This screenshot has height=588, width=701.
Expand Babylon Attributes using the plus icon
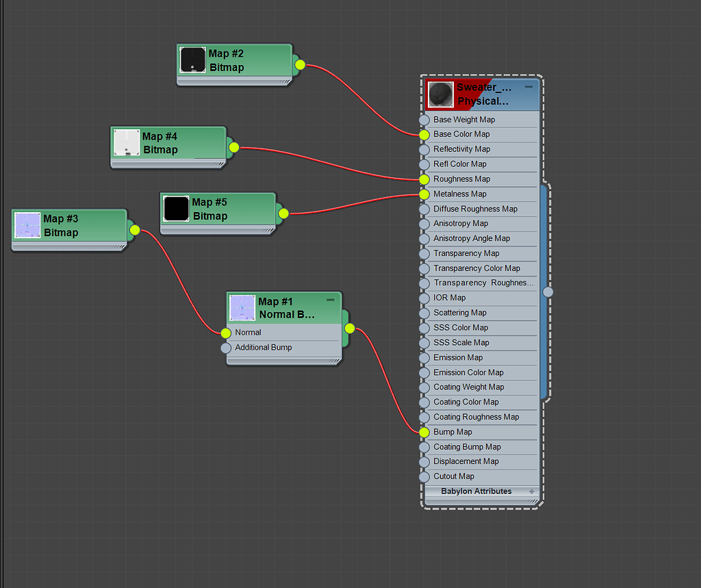[x=532, y=491]
